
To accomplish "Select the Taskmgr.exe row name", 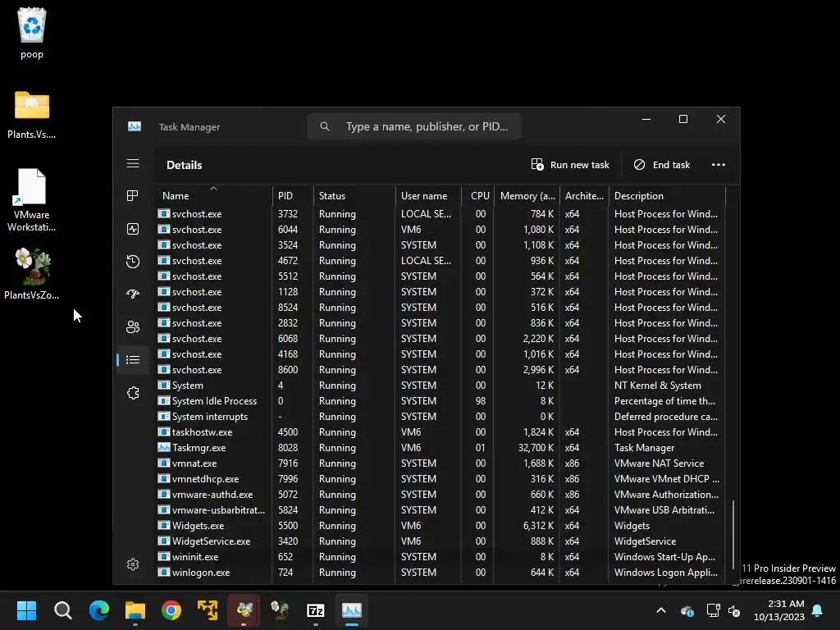I will pos(199,447).
